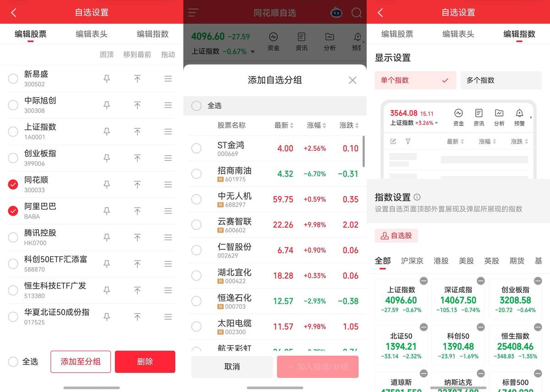
Task: Open 道琼斯 index card
Action: point(401,381)
